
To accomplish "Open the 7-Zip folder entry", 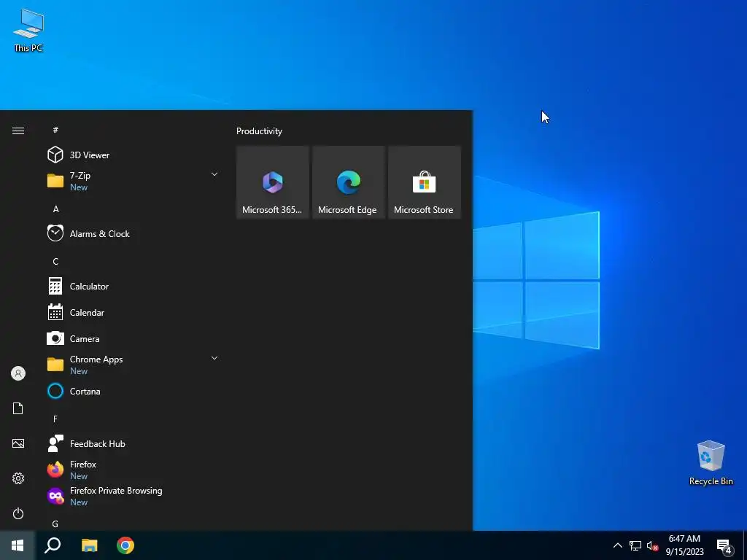I will tap(133, 181).
